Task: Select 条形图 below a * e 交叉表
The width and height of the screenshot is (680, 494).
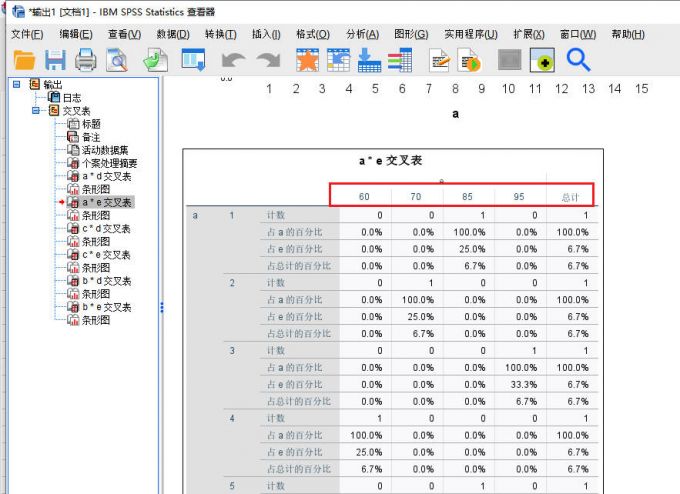Action: pos(96,215)
